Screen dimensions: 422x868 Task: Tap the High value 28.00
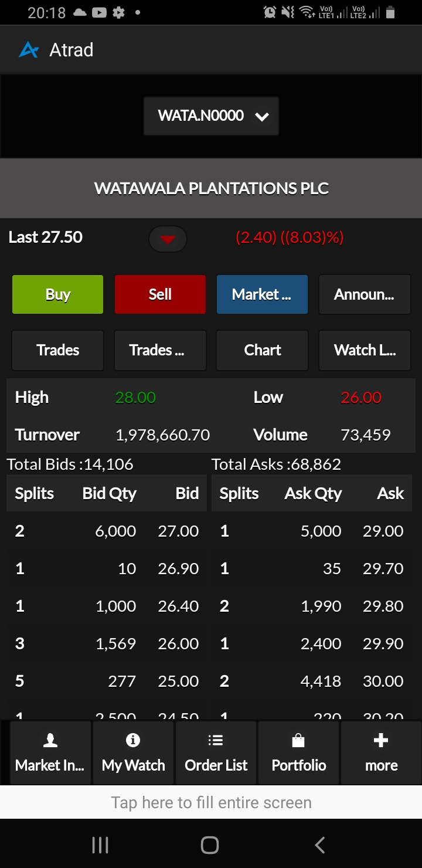coord(135,398)
